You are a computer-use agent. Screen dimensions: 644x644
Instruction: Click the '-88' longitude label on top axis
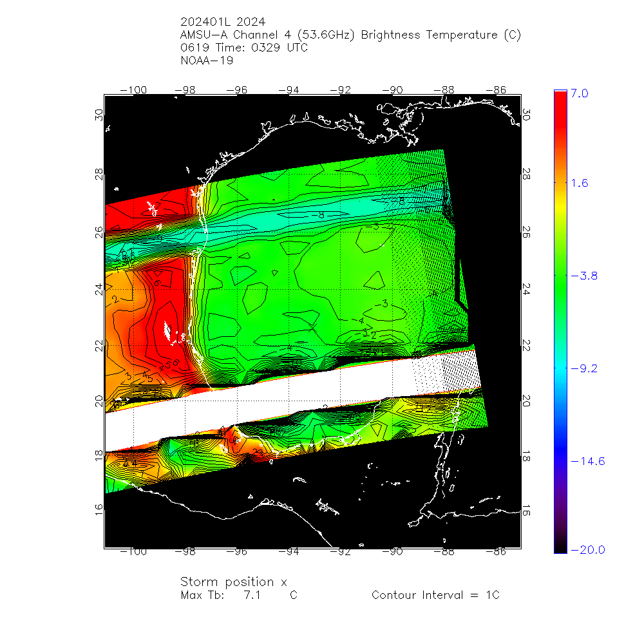pos(444,90)
